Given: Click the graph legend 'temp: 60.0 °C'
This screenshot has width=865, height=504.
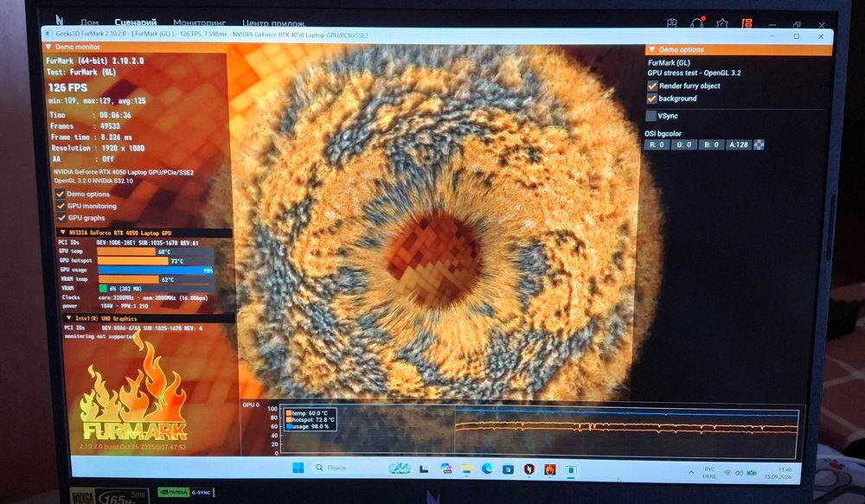Looking at the screenshot, I should (307, 412).
